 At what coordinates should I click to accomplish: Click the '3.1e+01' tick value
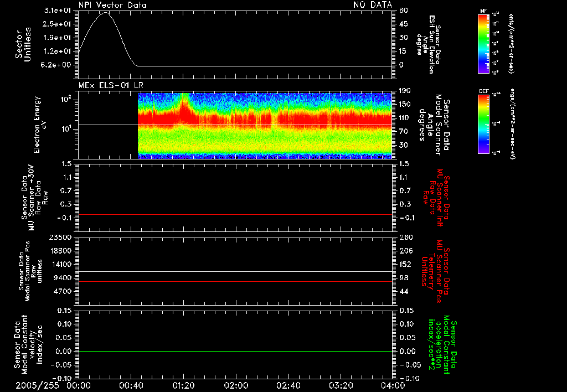(59, 11)
